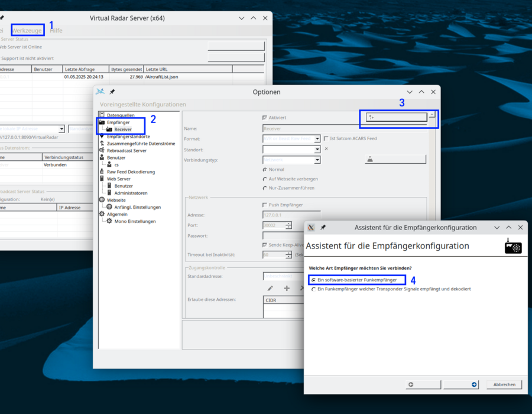This screenshot has width=532, height=414.
Task: Click the wizard next arrow button
Action: click(x=460, y=385)
